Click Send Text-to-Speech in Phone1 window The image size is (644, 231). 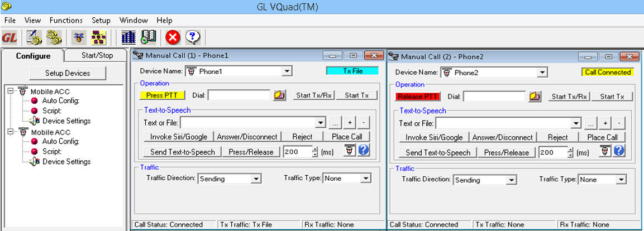(182, 152)
